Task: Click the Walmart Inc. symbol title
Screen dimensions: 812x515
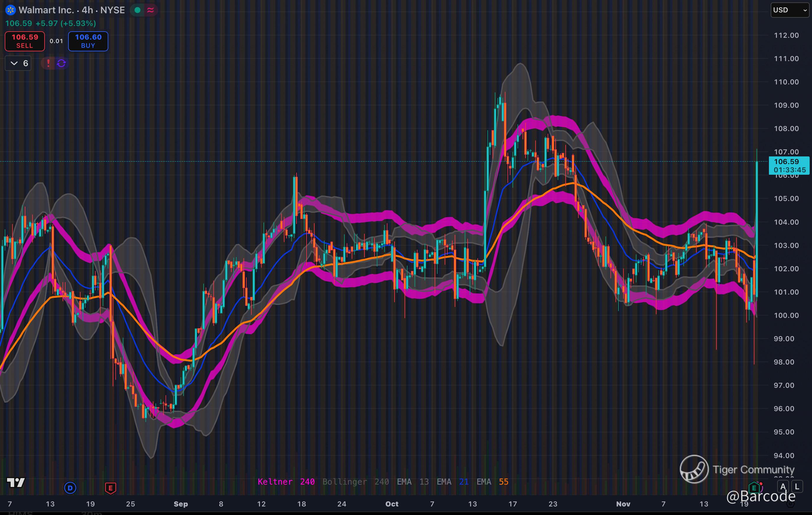Action: [46, 10]
